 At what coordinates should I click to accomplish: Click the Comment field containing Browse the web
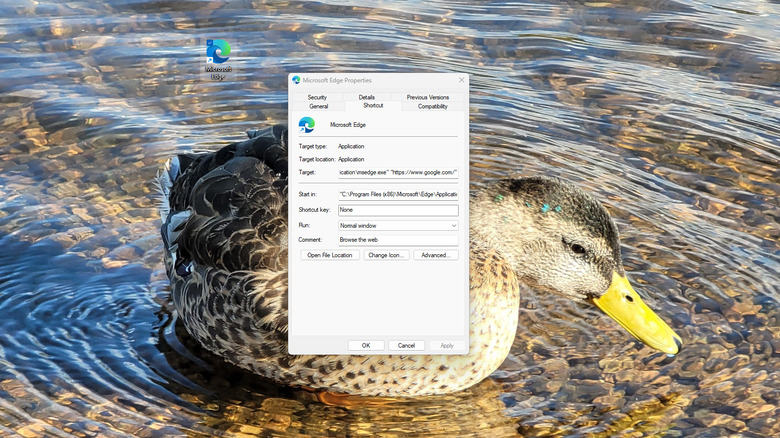pyautogui.click(x=397, y=240)
